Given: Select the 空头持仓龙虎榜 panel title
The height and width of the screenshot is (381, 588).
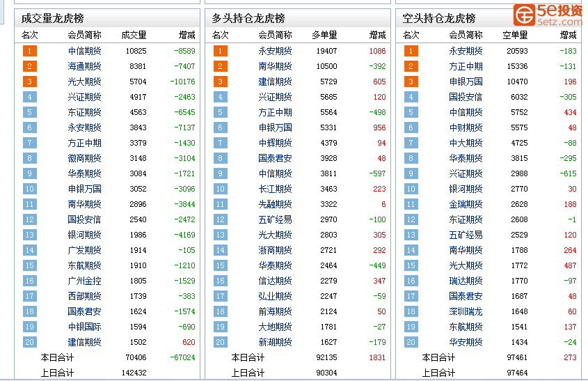Looking at the screenshot, I should 439,18.
